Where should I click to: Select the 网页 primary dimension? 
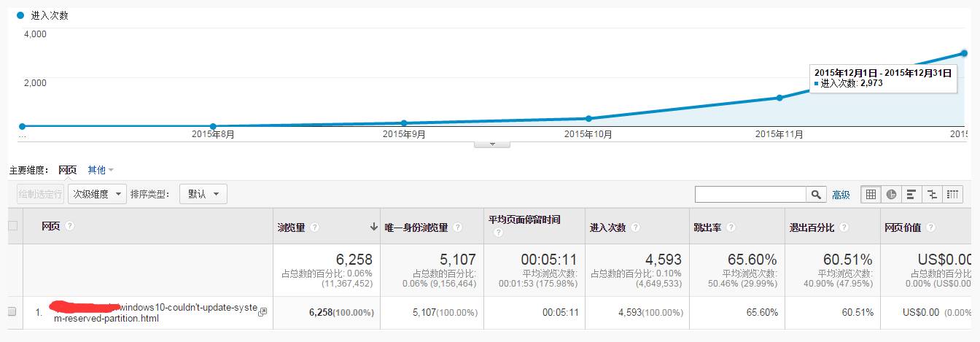pyautogui.click(x=67, y=170)
